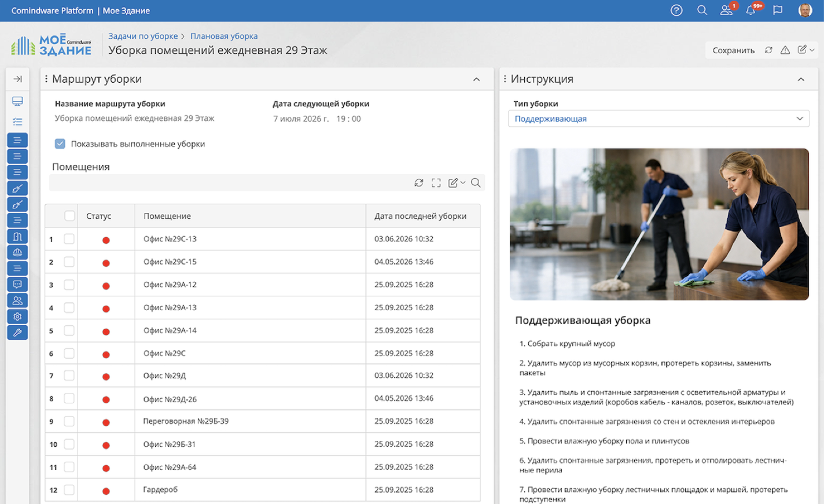Click the Моё Здание logo
This screenshot has width=824, height=504.
click(x=51, y=45)
